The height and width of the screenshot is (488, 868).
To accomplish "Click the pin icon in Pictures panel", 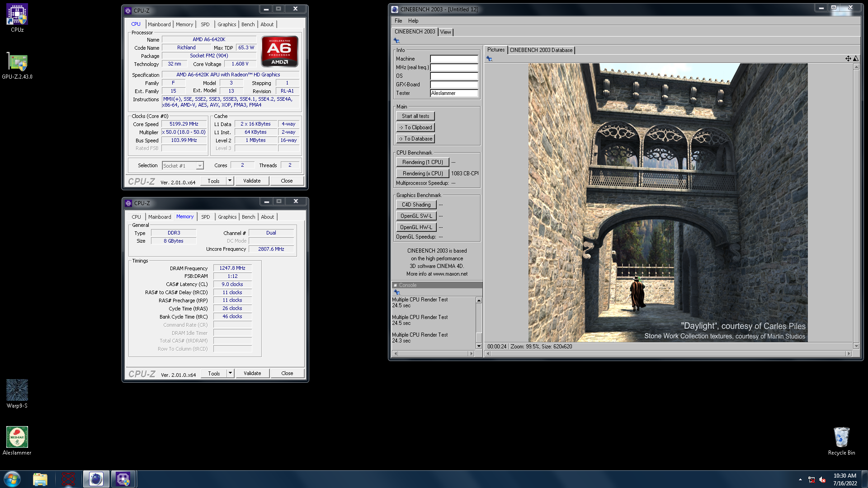I will click(489, 58).
